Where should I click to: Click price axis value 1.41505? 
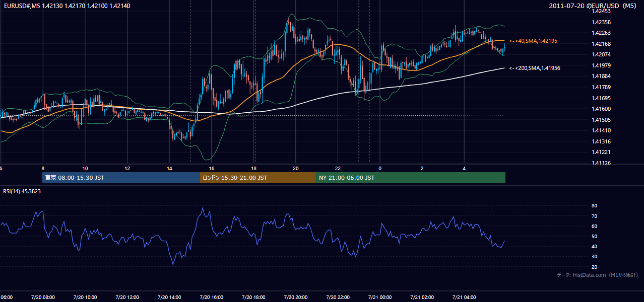601,120
